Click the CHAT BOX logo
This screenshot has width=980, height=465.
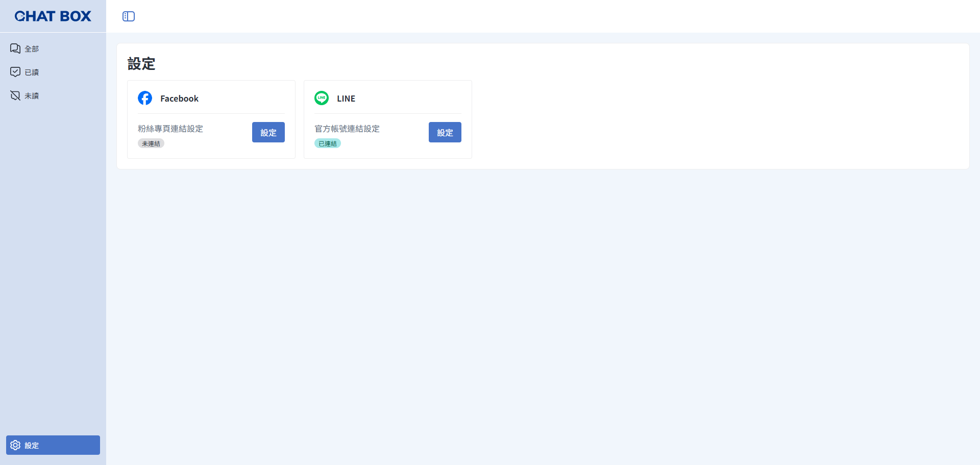click(x=53, y=16)
